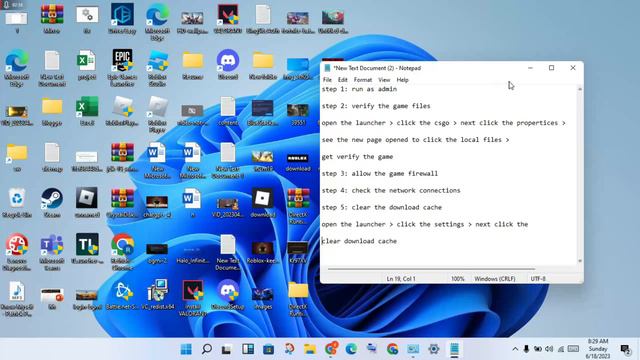Viewport: 640px width, 360px height.
Task: Open File Explorer from the taskbar
Action: click(310, 349)
